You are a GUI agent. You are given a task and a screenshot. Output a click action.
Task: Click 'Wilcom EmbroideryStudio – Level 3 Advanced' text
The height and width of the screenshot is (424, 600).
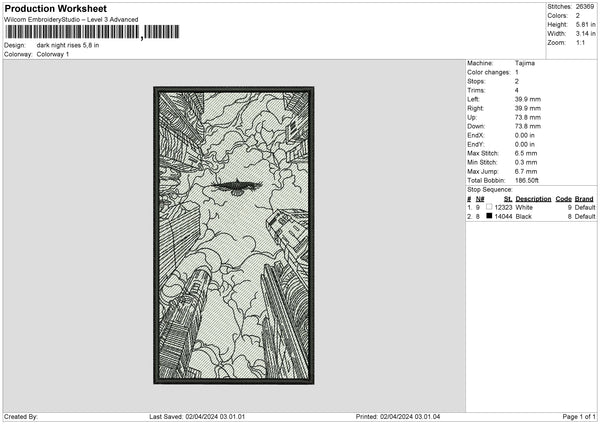(x=71, y=20)
